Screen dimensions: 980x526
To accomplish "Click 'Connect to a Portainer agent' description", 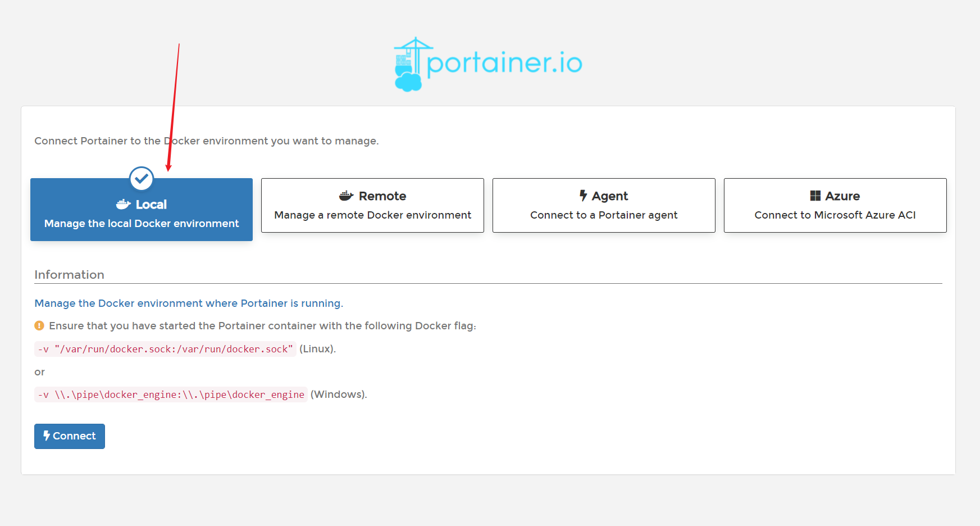I will tap(604, 215).
